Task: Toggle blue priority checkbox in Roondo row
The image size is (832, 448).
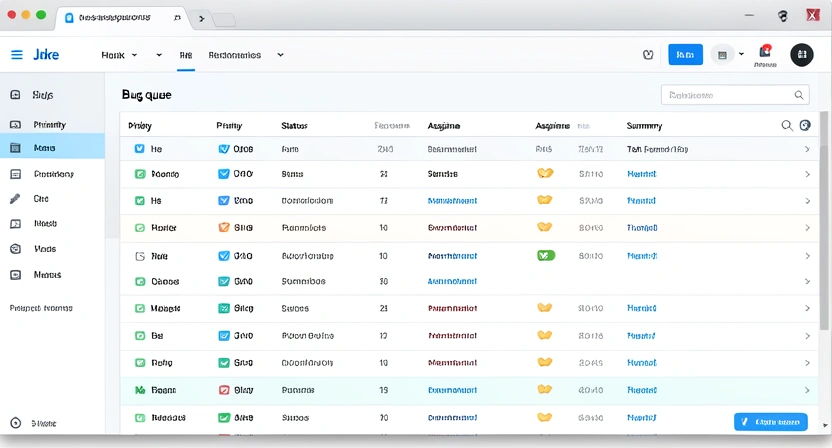Action: [x=224, y=174]
